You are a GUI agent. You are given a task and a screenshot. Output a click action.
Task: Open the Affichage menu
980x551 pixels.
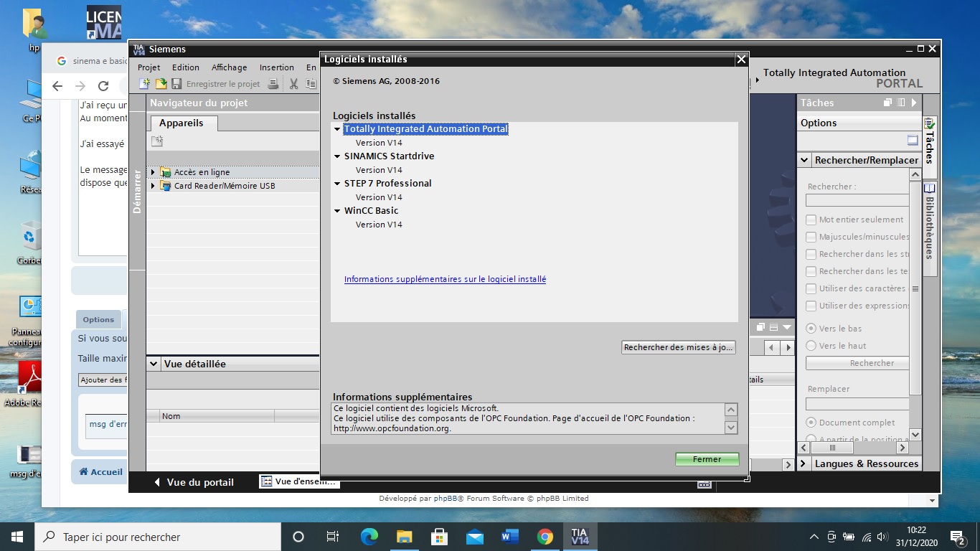coord(229,67)
